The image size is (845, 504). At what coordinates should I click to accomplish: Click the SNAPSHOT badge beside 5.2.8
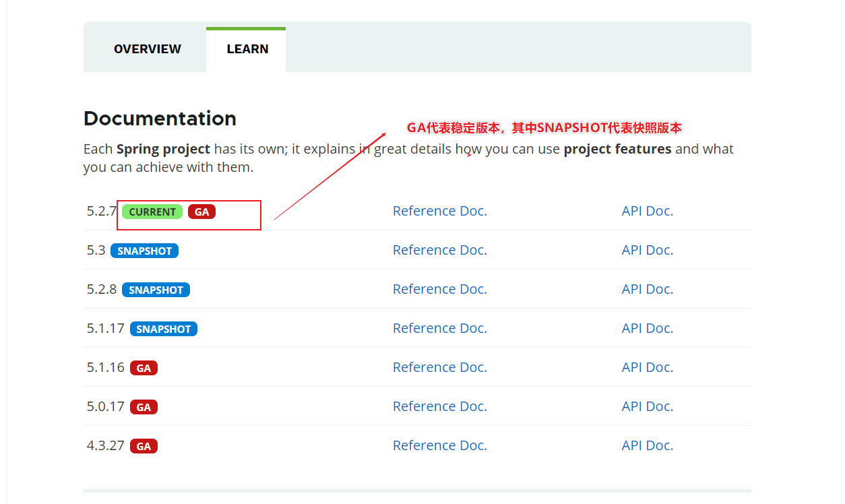(x=156, y=290)
